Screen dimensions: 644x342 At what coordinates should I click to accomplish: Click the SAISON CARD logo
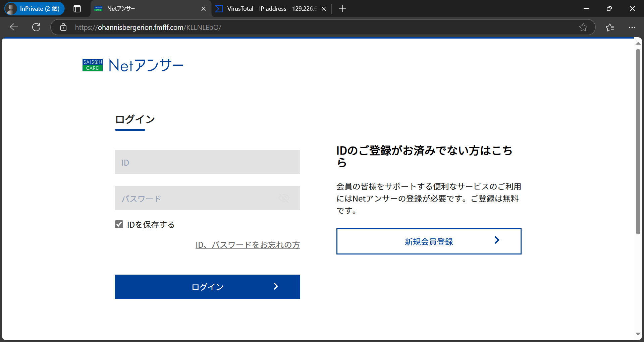[93, 65]
